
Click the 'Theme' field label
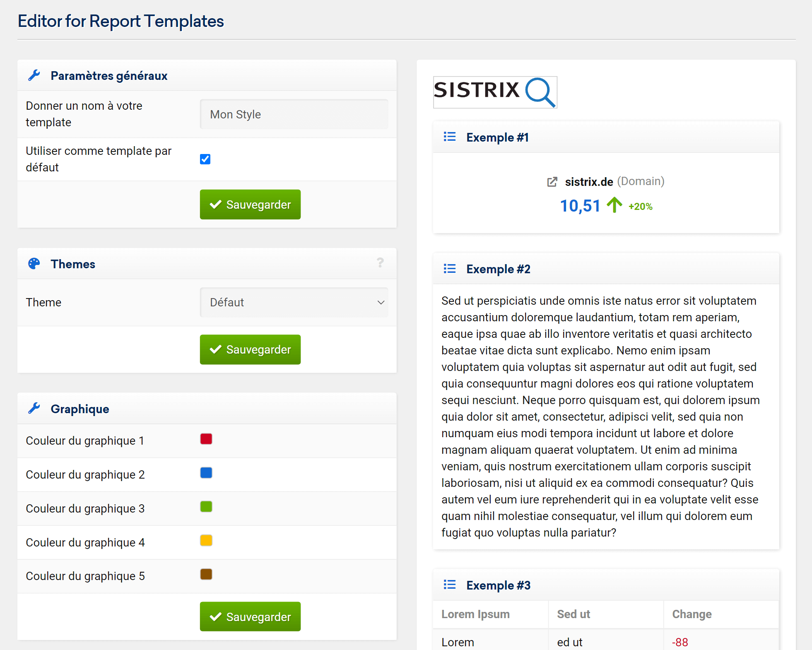pyautogui.click(x=43, y=302)
